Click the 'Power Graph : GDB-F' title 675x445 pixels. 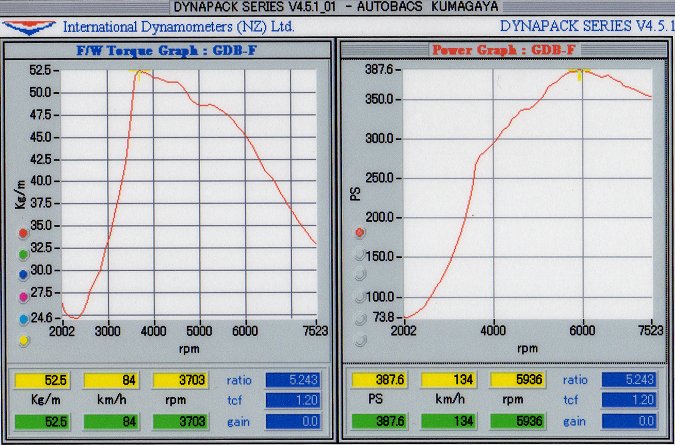(503, 50)
